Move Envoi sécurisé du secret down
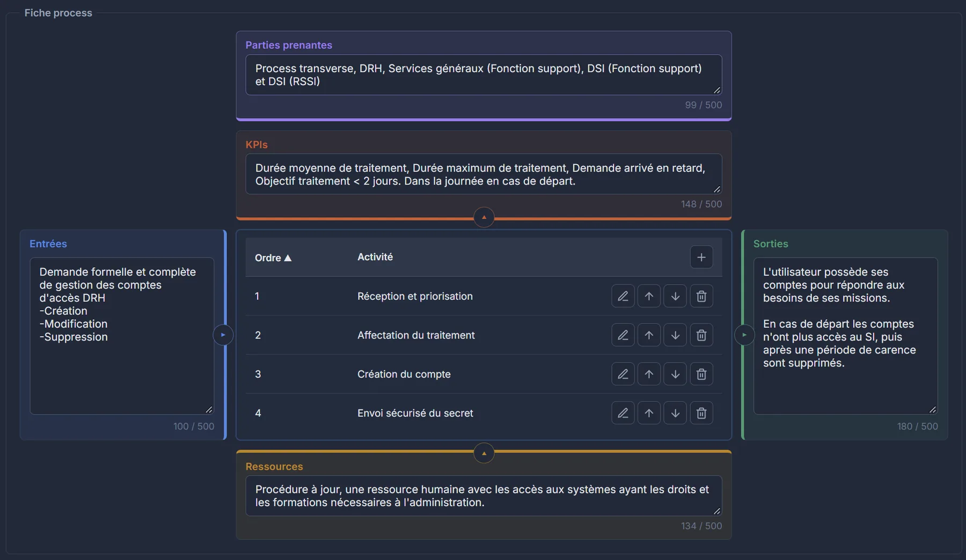Viewport: 966px width, 560px height. [675, 413]
